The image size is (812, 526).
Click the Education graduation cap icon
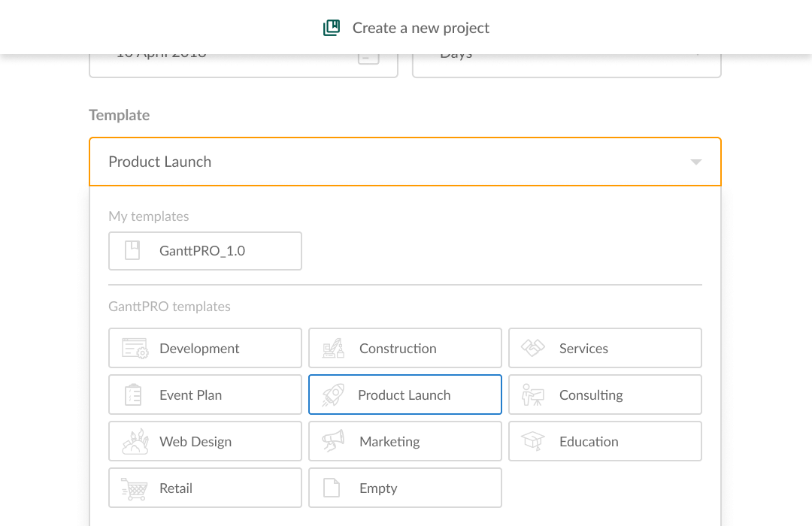(533, 442)
